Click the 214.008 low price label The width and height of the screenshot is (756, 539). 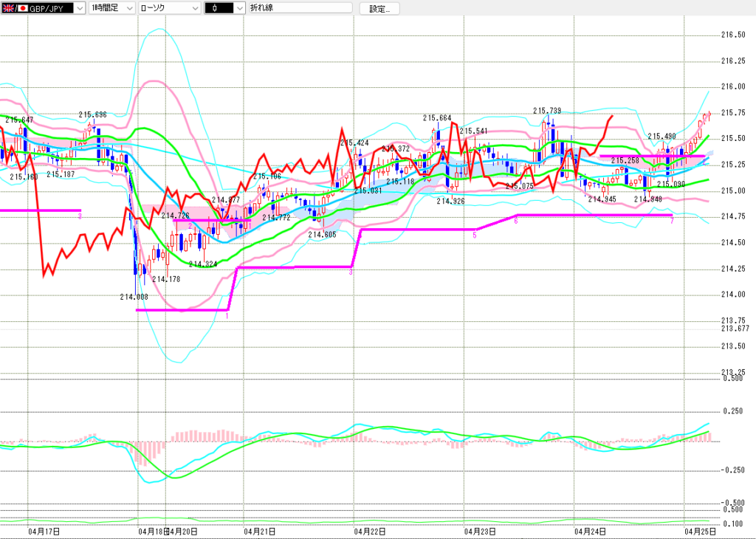pos(134,297)
